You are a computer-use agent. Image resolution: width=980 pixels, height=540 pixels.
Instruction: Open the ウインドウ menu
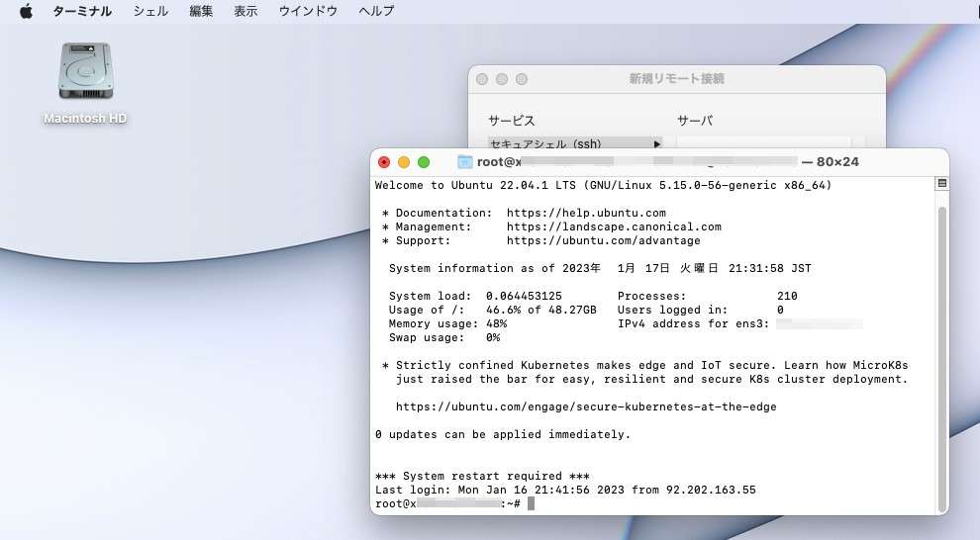(308, 11)
